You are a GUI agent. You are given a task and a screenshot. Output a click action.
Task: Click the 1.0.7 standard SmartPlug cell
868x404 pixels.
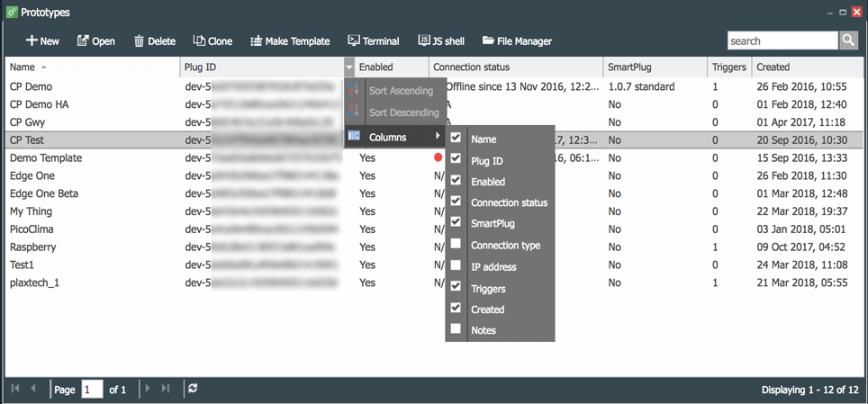[x=641, y=86]
